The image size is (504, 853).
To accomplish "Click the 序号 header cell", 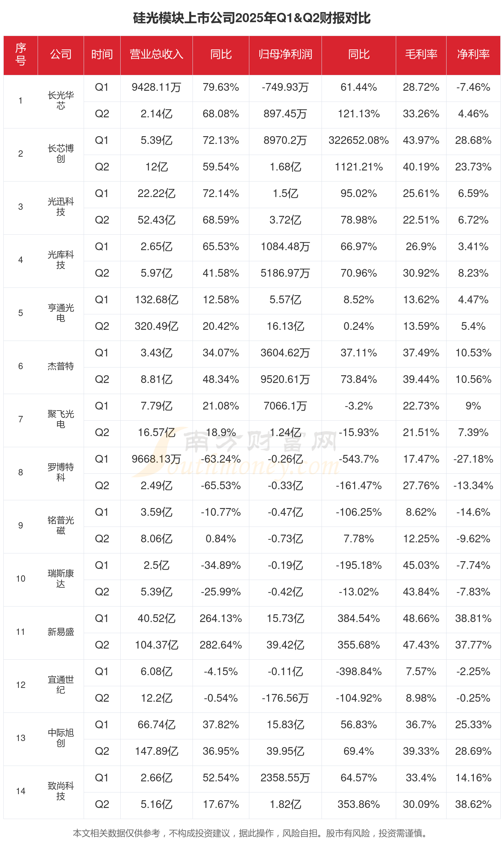I will [x=20, y=54].
